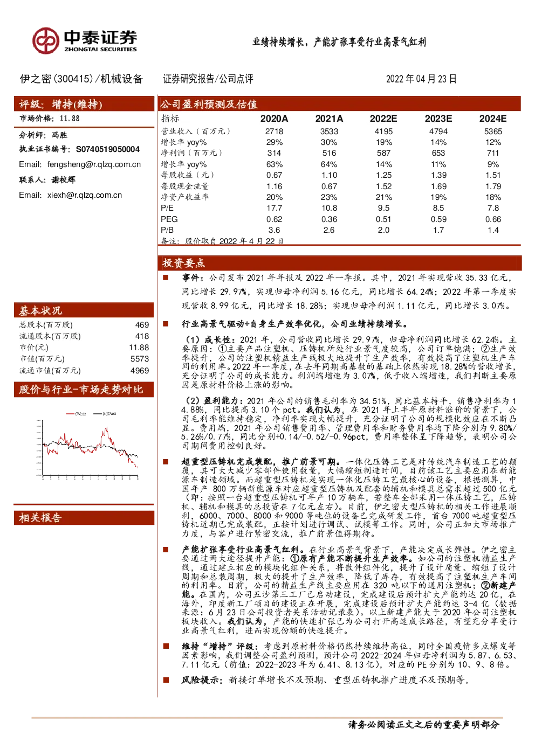This screenshot has height=756, width=535.
Task: Click the 基本状况 section header
Action: click(x=40, y=310)
